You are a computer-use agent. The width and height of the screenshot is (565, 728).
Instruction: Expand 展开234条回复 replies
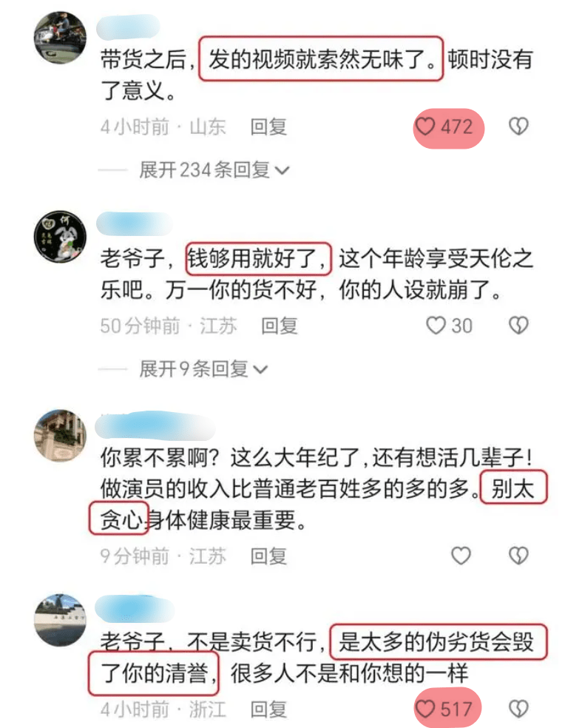[214, 170]
